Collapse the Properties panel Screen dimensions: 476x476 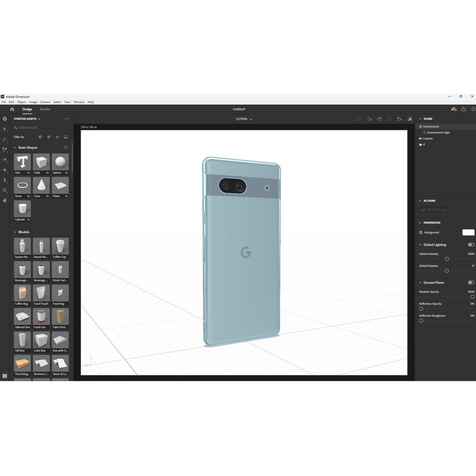click(420, 223)
